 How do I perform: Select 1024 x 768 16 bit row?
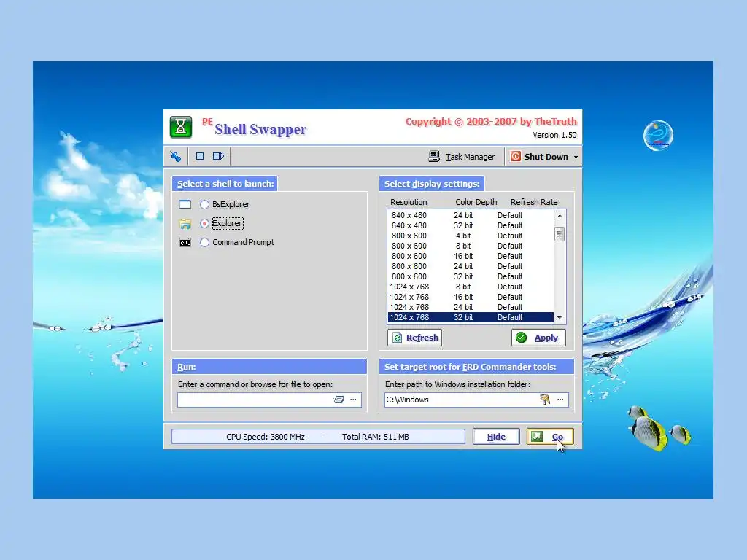(471, 297)
